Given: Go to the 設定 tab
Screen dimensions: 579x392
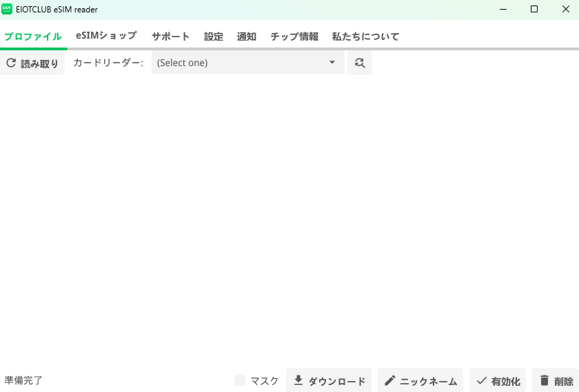Looking at the screenshot, I should click(214, 37).
